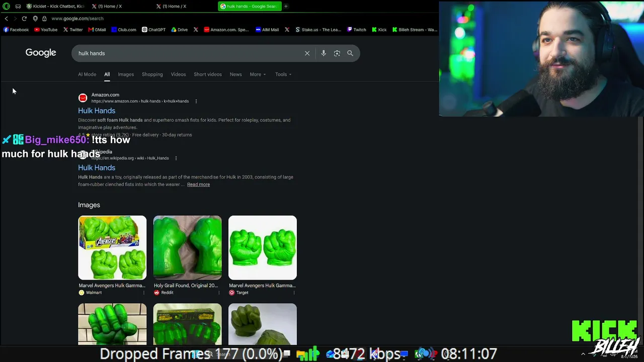Open options for Walmart image result

[144, 293]
